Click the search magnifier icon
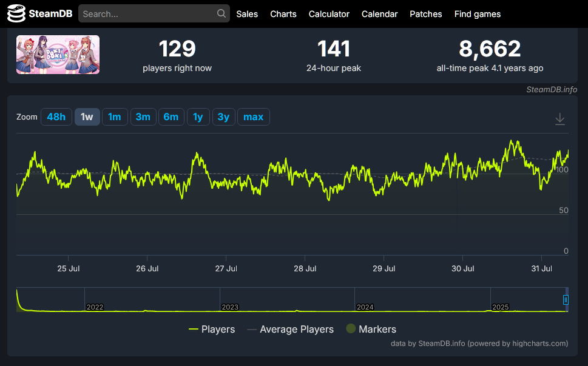This screenshot has height=366, width=588. tap(221, 13)
